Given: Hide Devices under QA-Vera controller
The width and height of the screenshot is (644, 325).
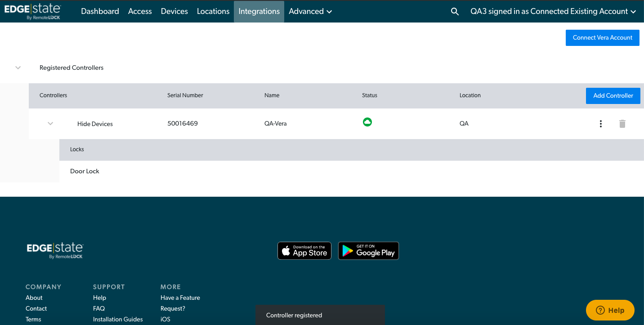Looking at the screenshot, I should pos(94,123).
